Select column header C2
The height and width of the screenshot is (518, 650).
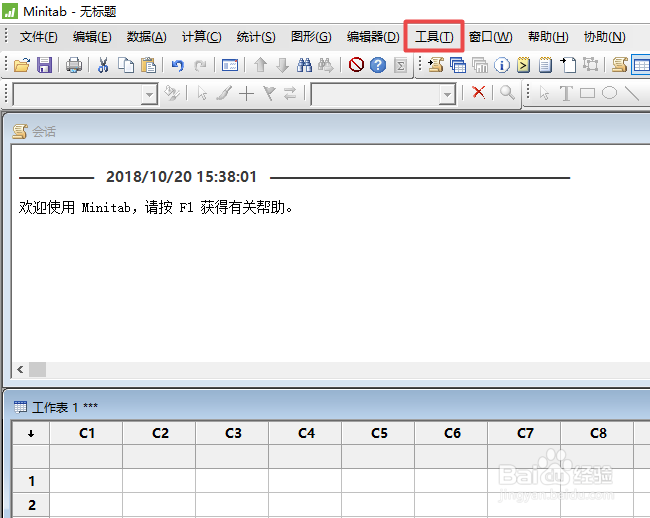coord(160,433)
